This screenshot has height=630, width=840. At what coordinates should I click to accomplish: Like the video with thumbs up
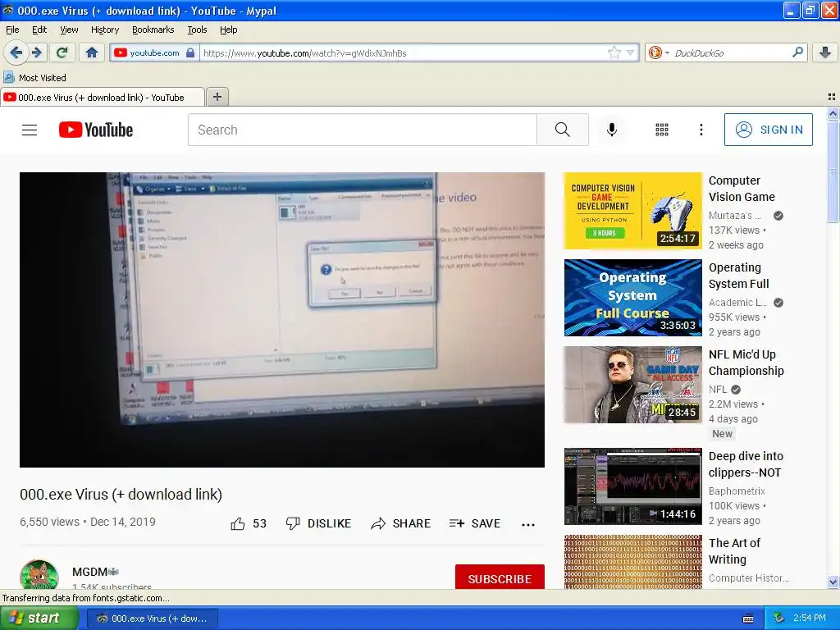point(248,523)
